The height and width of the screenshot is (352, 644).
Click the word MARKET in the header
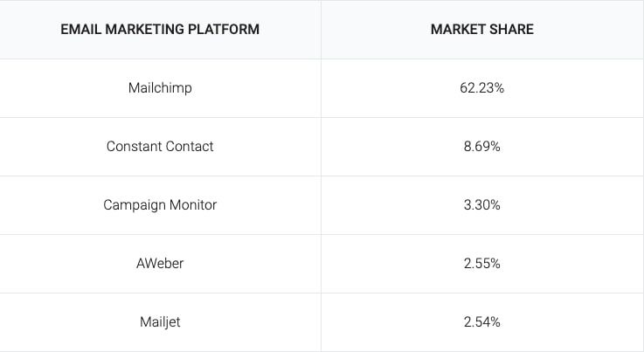[x=459, y=29]
